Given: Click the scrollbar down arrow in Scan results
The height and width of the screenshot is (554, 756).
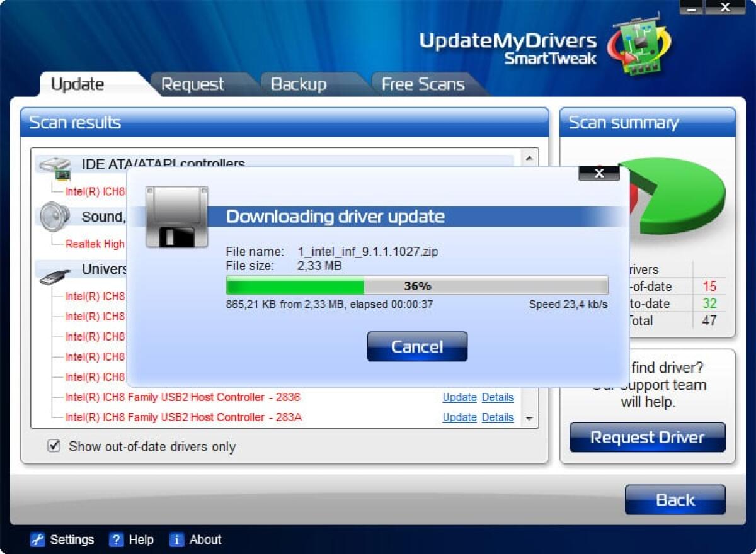Looking at the screenshot, I should pos(529,417).
